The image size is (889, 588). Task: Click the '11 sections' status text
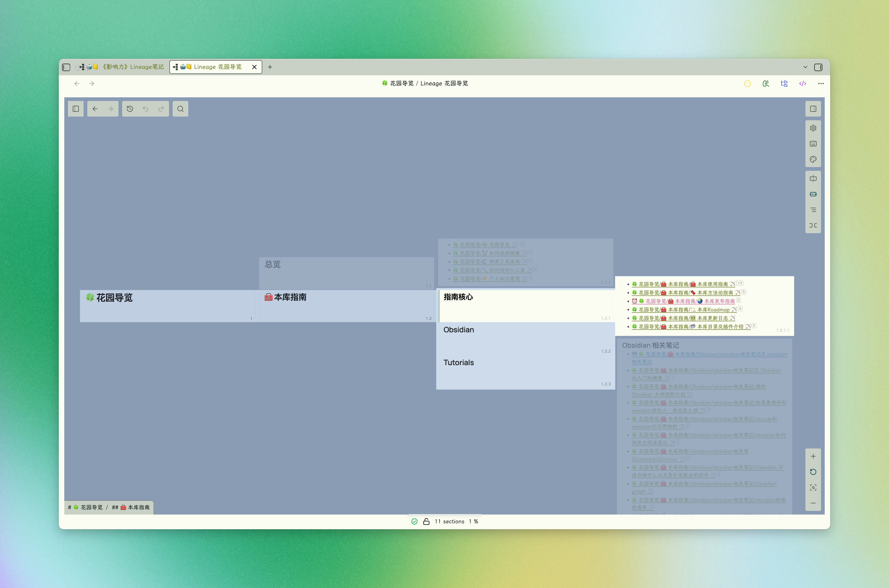click(449, 522)
